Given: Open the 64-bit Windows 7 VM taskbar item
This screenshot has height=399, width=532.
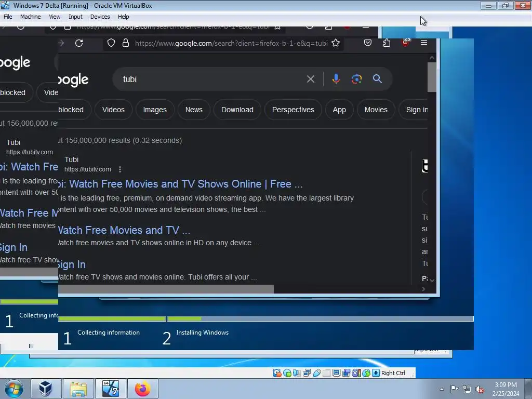Looking at the screenshot, I should click(x=111, y=389).
